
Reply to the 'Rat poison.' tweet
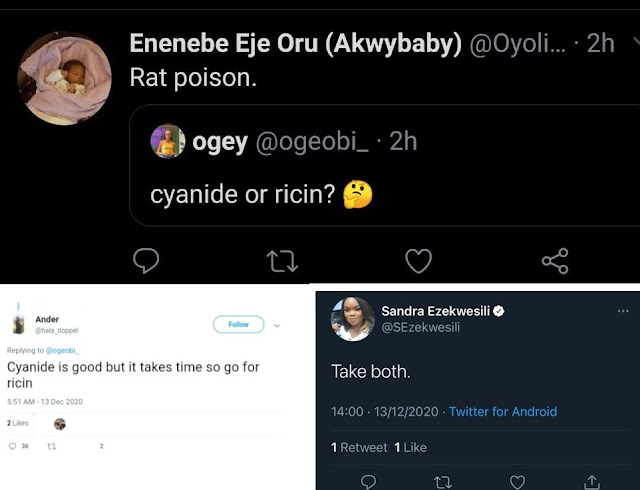coord(147,261)
